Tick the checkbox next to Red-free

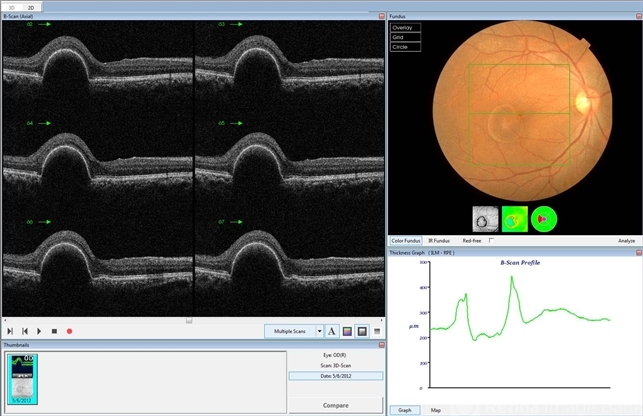tap(491, 241)
